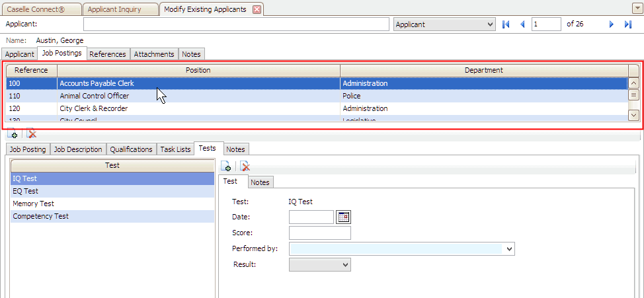Viewport: 644px width, 298px height.
Task: Delete the selected test using the X icon
Action: tap(245, 167)
